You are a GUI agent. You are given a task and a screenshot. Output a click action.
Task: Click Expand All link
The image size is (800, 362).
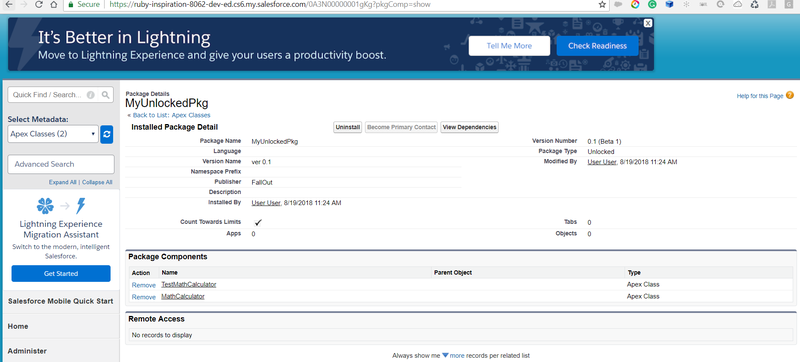click(x=63, y=182)
